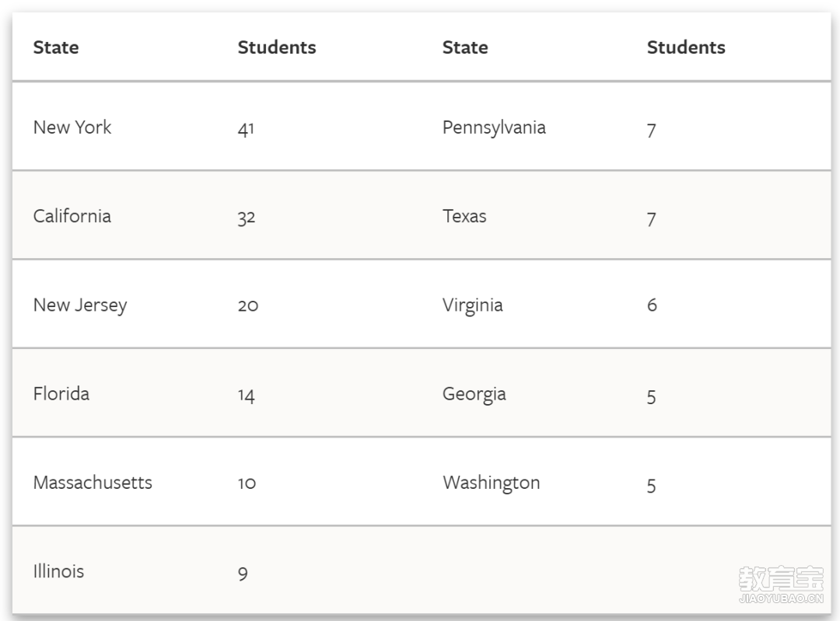
Task: Click the New York state cell
Action: pyautogui.click(x=72, y=127)
